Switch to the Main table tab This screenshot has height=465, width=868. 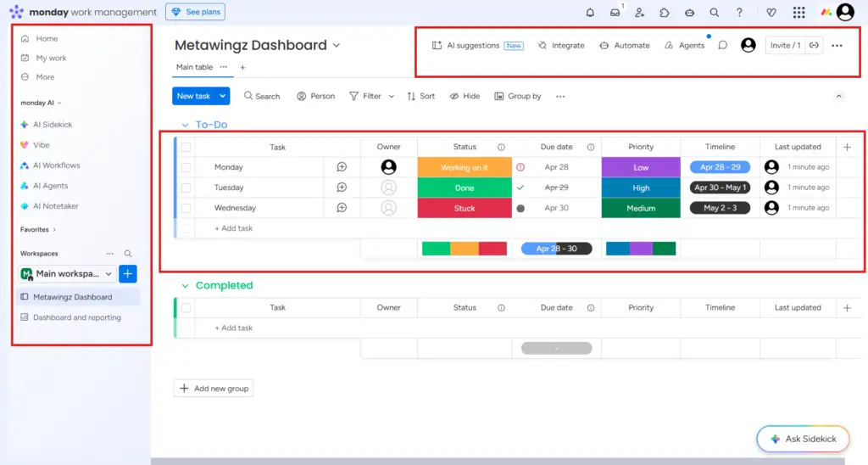194,67
